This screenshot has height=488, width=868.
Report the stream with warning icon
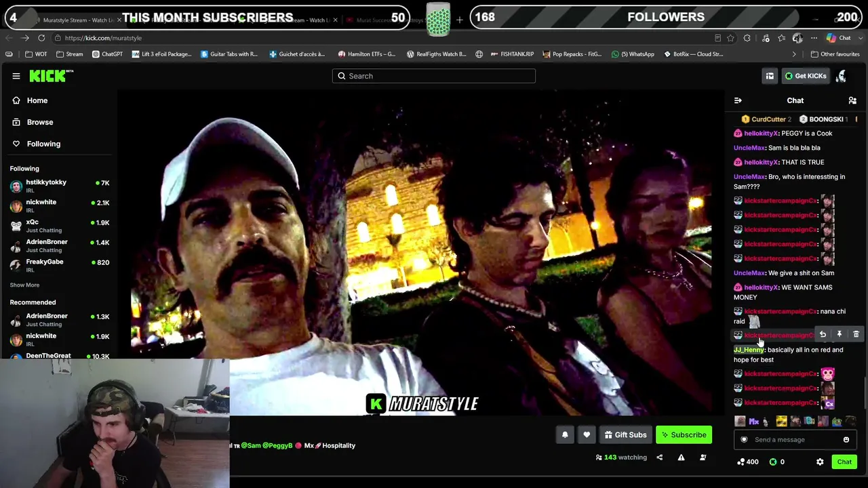[681, 457]
